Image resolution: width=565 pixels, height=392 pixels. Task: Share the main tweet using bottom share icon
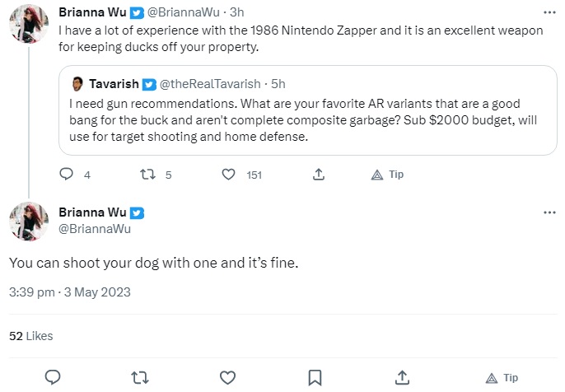402,377
